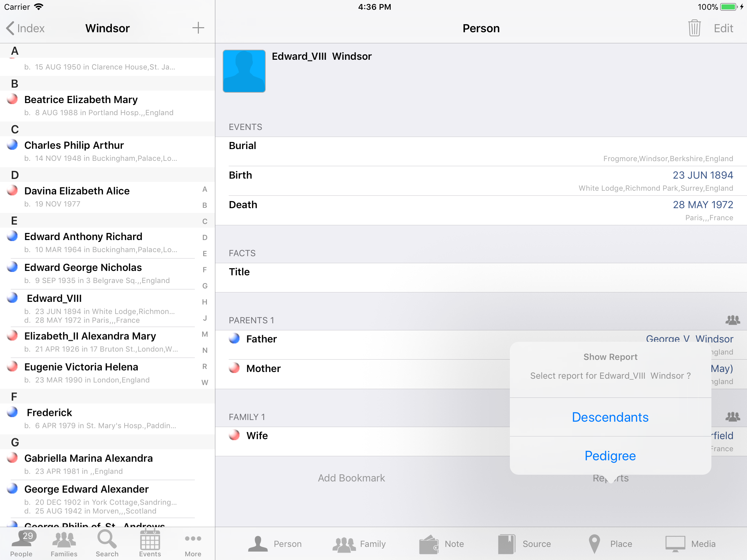The height and width of the screenshot is (560, 747).
Task: Select Pedigree report option
Action: coord(610,456)
